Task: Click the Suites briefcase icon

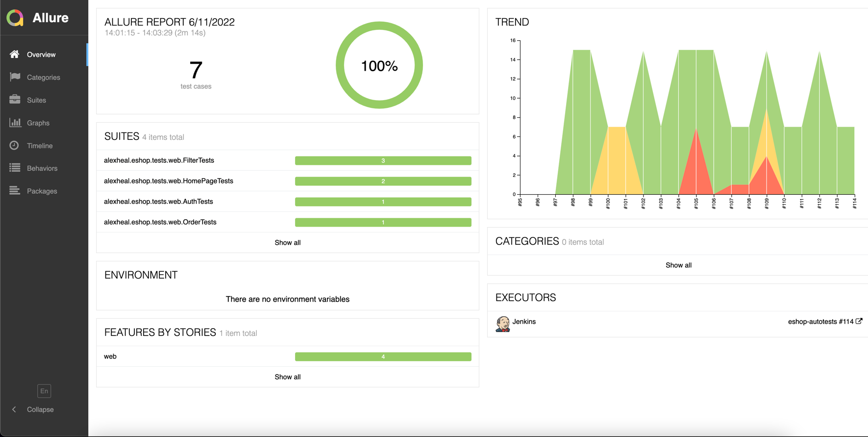Action: pyautogui.click(x=15, y=100)
